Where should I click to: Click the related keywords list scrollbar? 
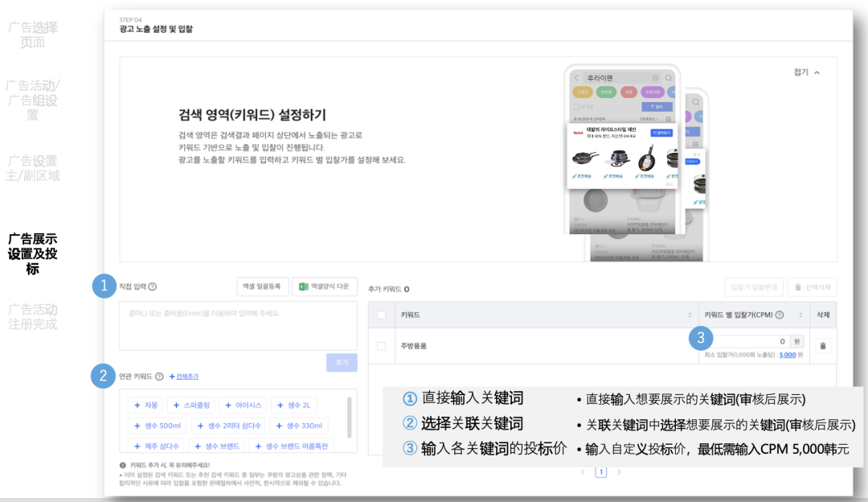pyautogui.click(x=350, y=418)
